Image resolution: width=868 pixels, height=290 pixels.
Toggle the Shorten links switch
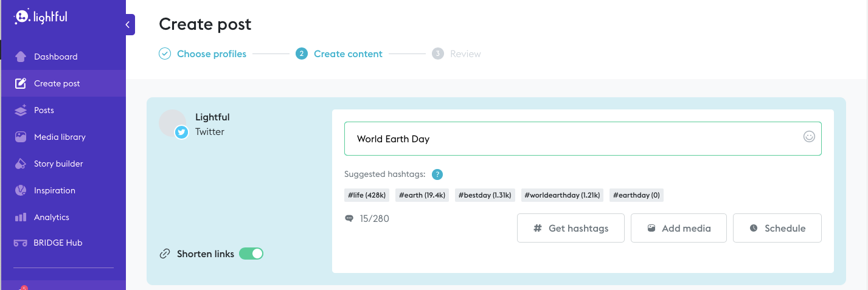[251, 254]
